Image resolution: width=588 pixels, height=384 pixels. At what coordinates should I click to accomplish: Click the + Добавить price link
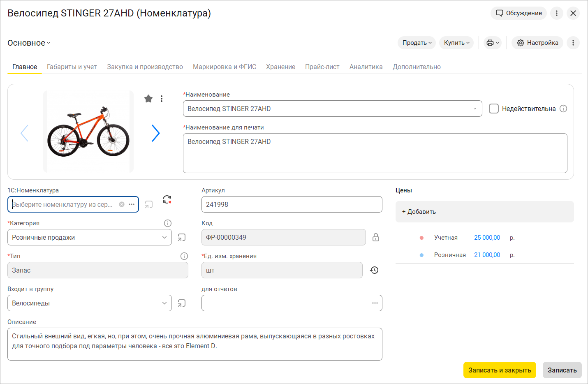[419, 212]
